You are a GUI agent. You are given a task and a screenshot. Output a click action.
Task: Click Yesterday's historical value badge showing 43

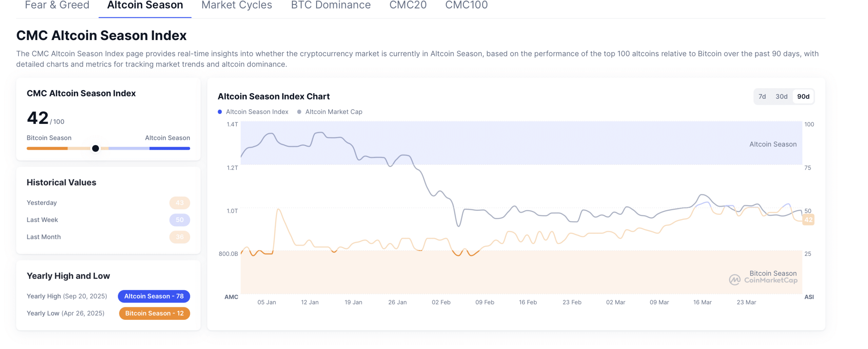(180, 203)
